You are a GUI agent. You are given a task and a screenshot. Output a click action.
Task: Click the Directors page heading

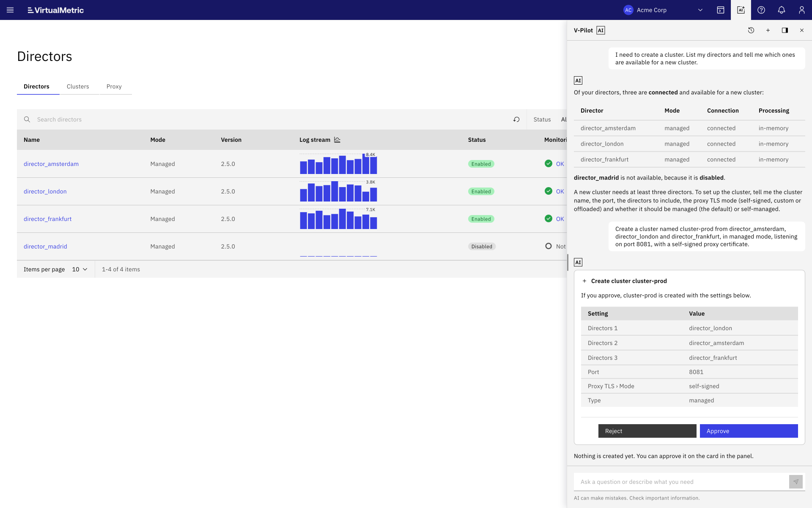pyautogui.click(x=45, y=56)
